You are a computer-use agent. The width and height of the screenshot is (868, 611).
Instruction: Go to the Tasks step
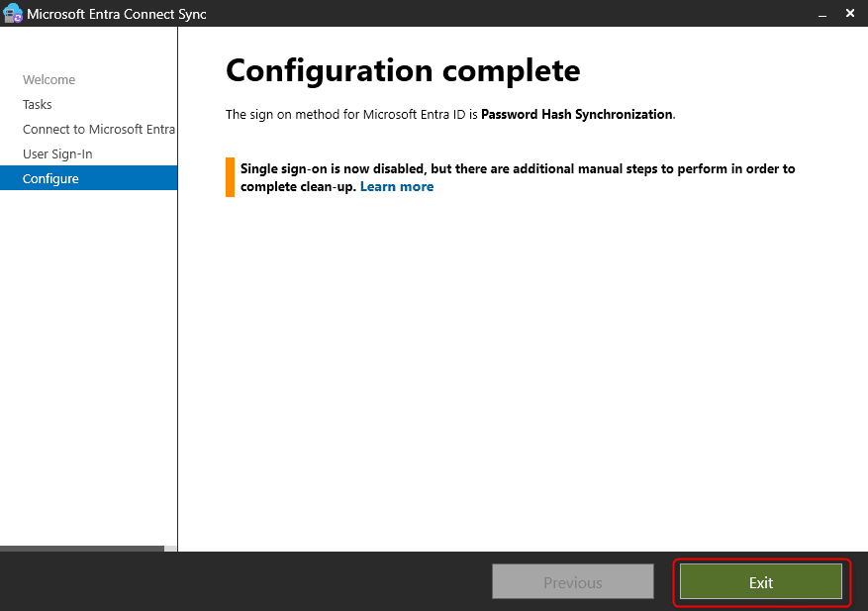(x=38, y=105)
